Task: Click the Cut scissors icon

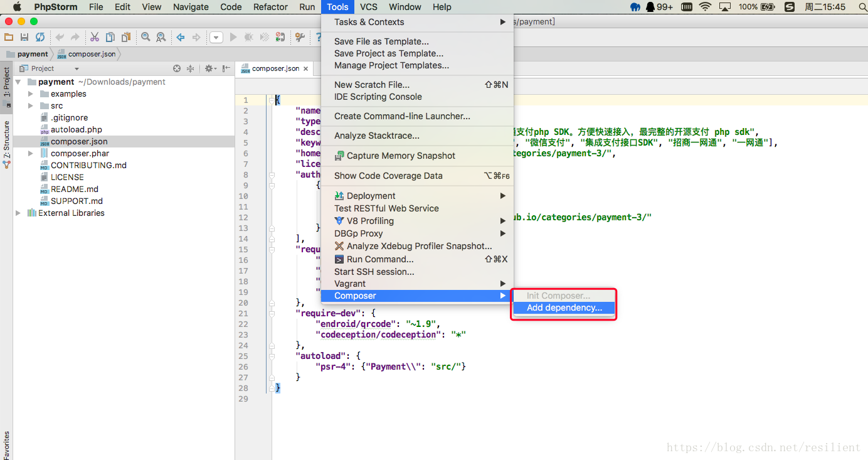Action: (x=95, y=38)
